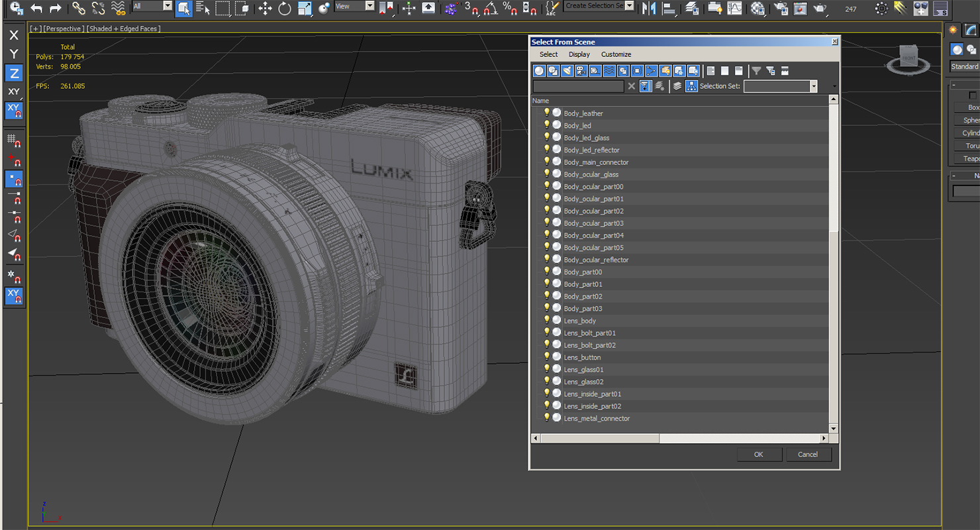
Task: Restrict transform to Y axis
Action: coord(14,54)
